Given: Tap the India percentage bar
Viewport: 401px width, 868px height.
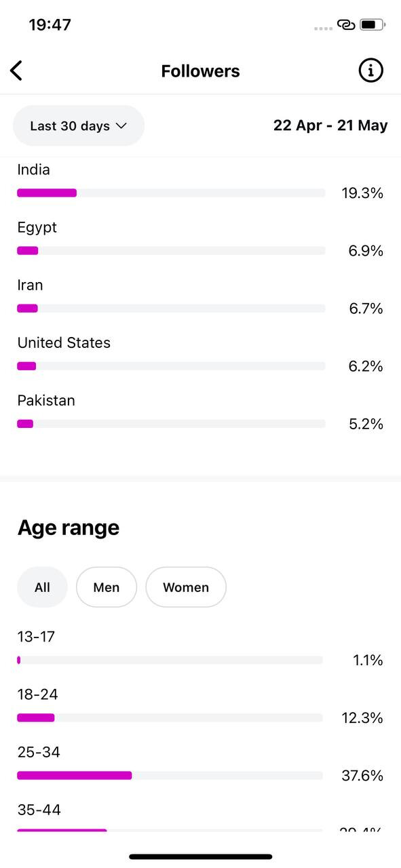Looking at the screenshot, I should click(x=171, y=193).
